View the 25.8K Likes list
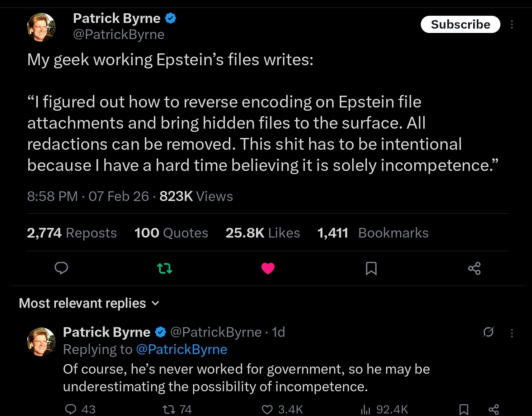The height and width of the screenshot is (416, 532). 263,233
